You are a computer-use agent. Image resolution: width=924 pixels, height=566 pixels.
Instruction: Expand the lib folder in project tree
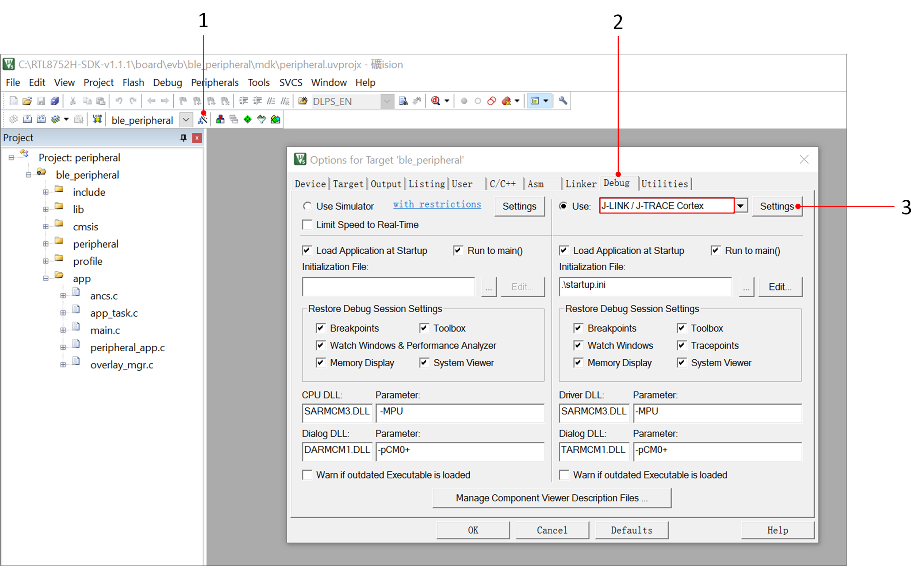coord(46,209)
